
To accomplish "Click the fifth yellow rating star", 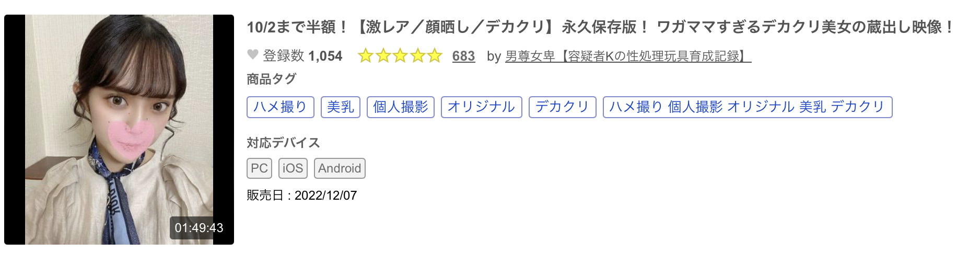I will pos(435,56).
